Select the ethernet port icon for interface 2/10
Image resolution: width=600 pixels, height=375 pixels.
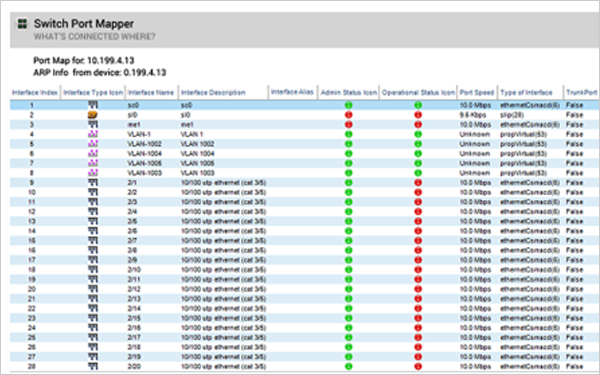93,269
